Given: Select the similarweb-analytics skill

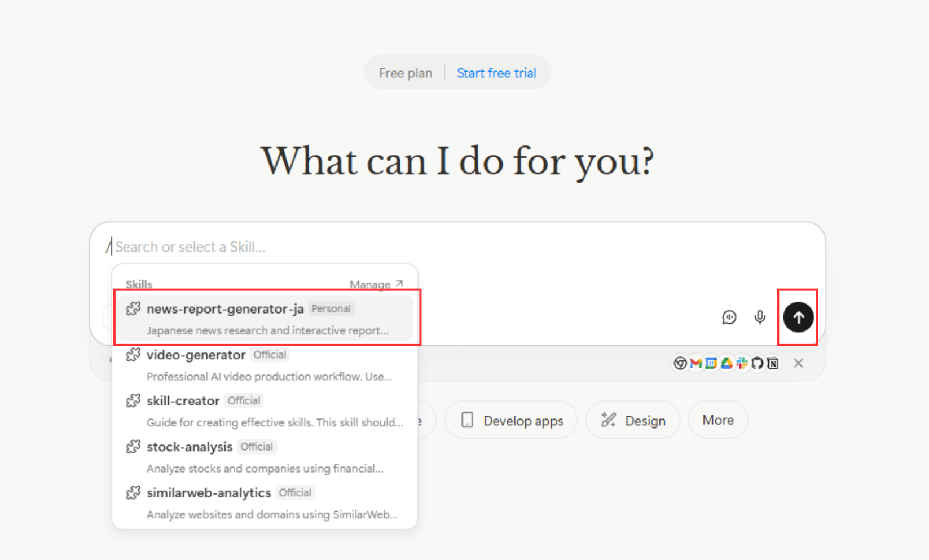Looking at the screenshot, I should (265, 503).
